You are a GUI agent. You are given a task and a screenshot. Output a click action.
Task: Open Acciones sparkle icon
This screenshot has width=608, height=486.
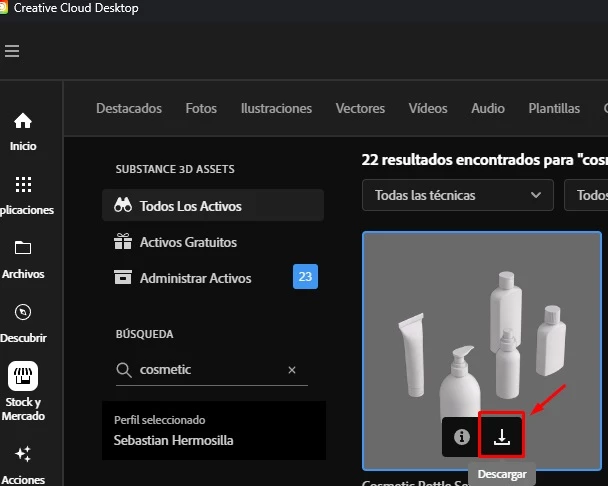tap(23, 454)
